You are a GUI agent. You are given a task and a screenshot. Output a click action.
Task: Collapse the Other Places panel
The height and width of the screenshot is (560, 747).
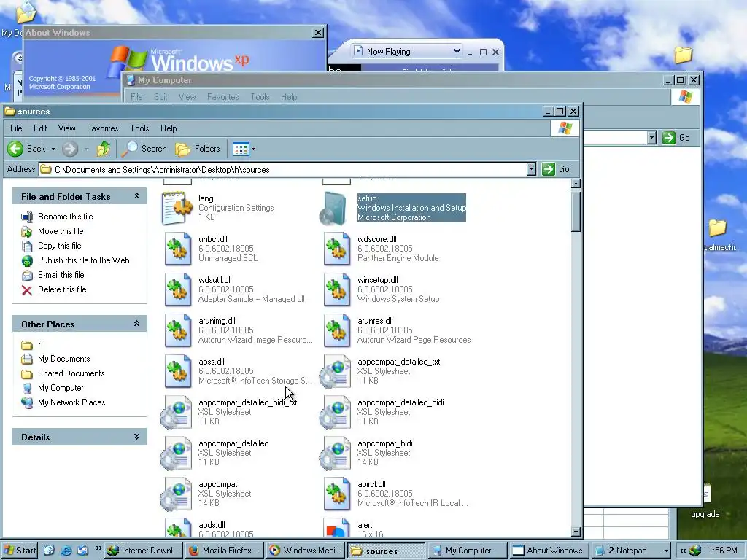pos(136,324)
